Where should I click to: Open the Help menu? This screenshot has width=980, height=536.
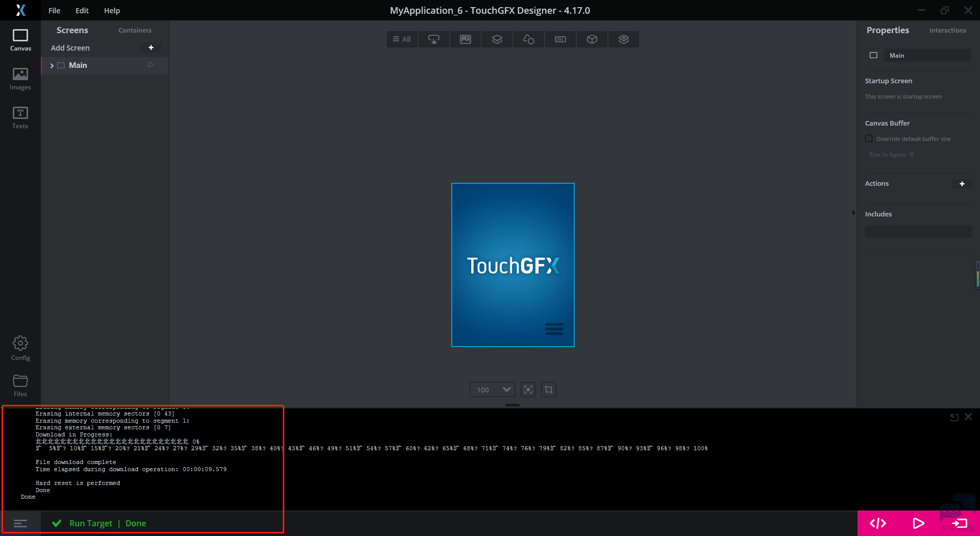[x=112, y=10]
